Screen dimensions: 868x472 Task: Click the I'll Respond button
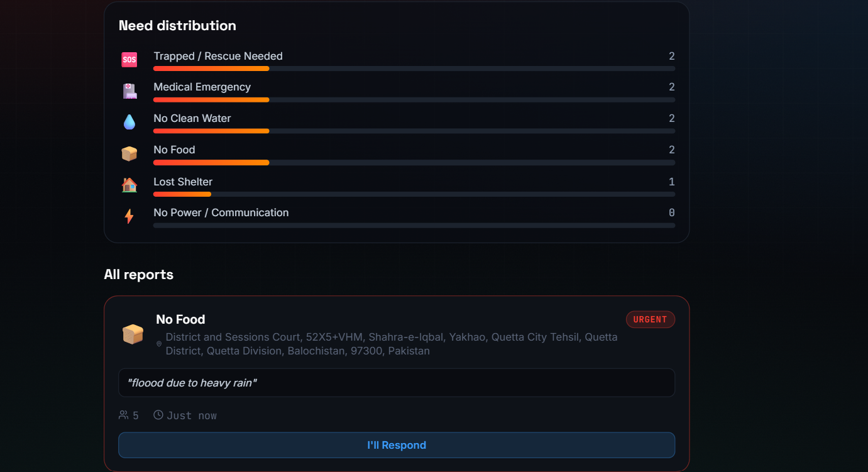click(397, 445)
